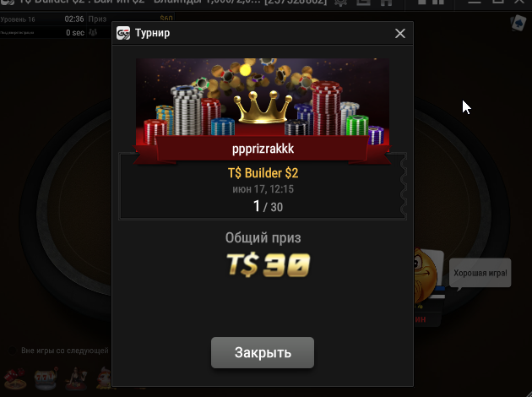Open the dice and roulette casino game icon
This screenshot has width=532, height=397.
[x=14, y=378]
